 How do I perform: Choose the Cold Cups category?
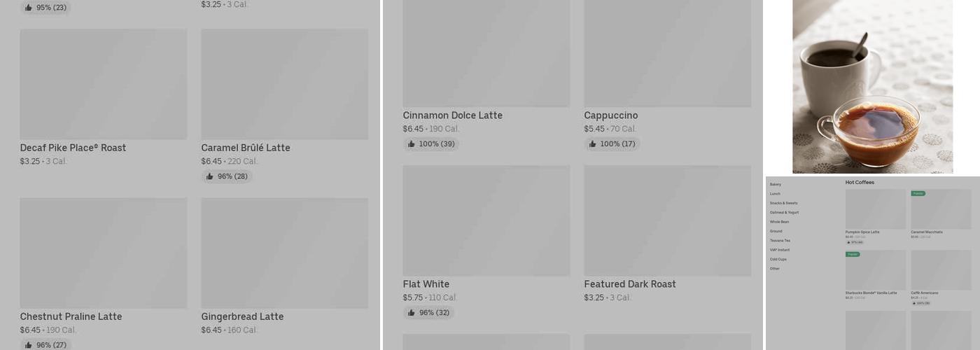click(778, 259)
